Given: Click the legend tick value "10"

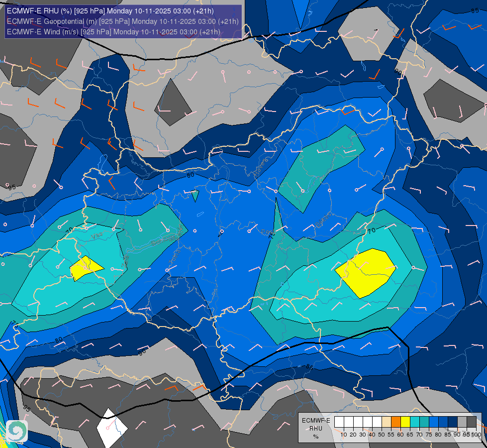Looking at the screenshot, I should tap(344, 435).
